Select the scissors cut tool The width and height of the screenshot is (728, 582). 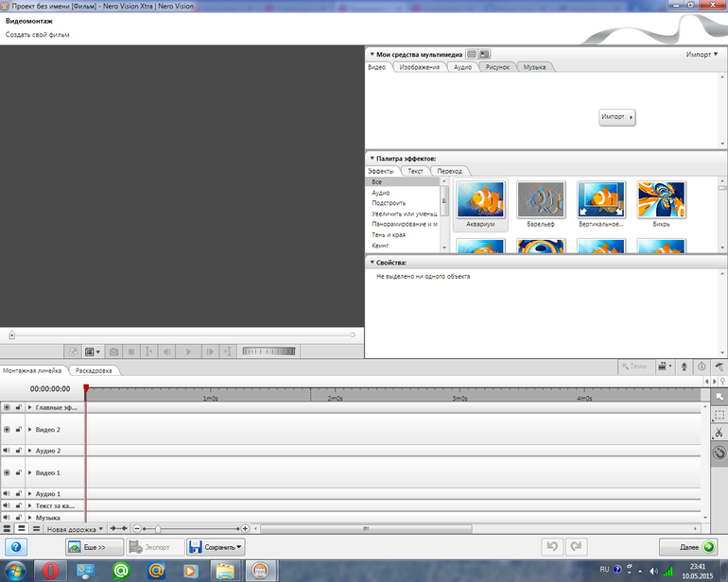click(719, 433)
